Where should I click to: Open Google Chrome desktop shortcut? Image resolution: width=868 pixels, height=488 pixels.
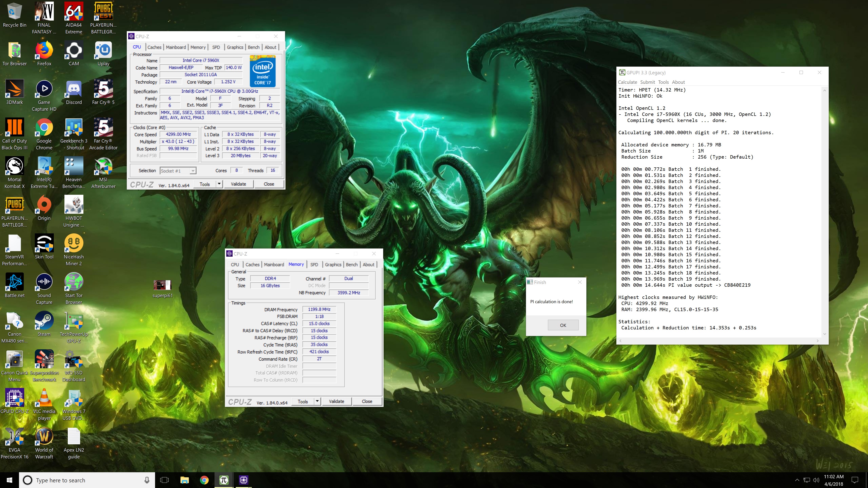(x=44, y=134)
